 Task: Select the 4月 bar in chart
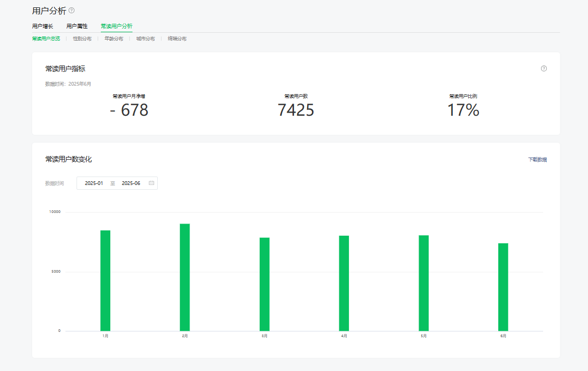click(344, 283)
